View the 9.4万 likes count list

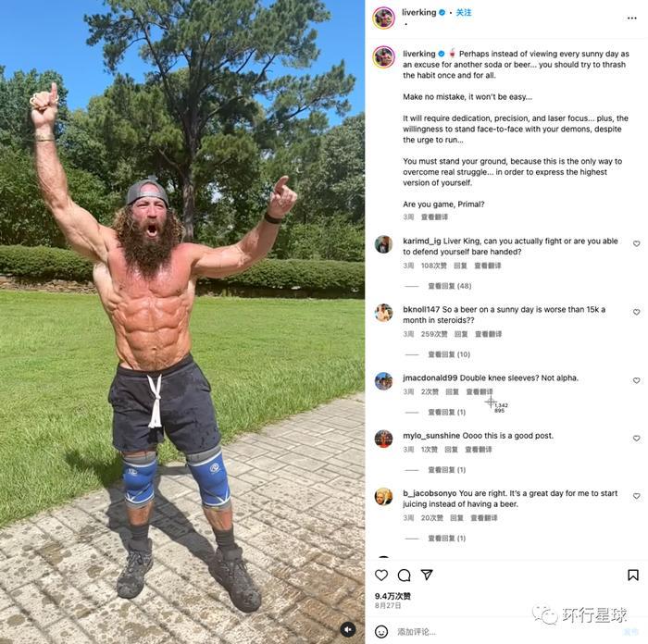pos(393,596)
